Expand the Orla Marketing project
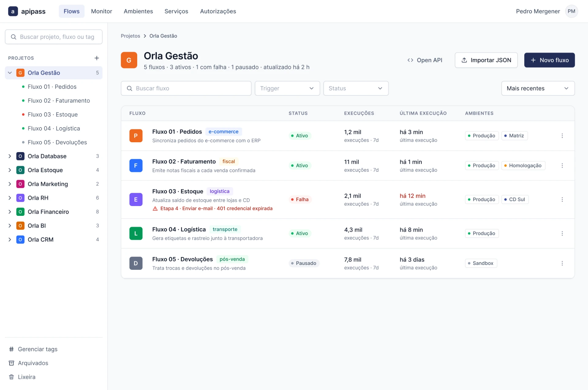 (10, 184)
